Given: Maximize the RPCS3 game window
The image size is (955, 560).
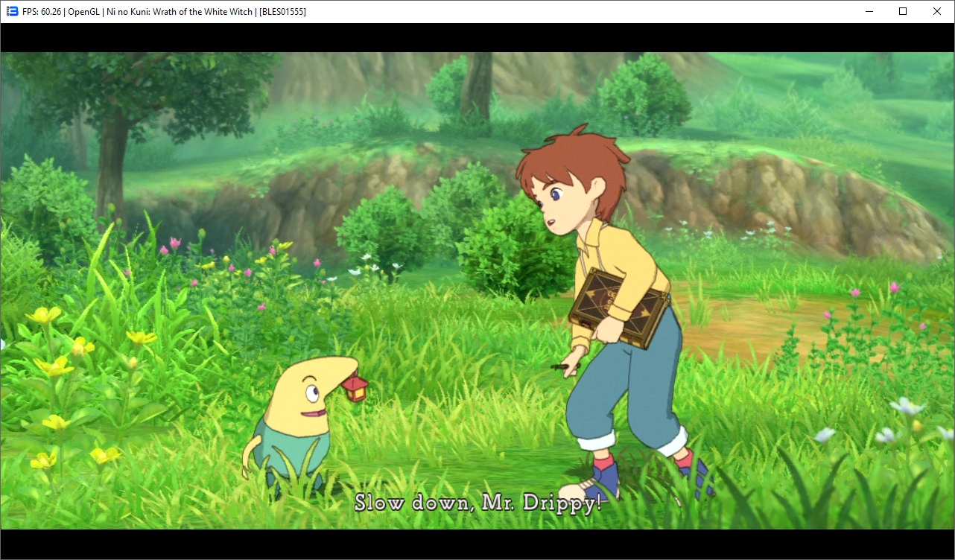Looking at the screenshot, I should click(x=903, y=11).
